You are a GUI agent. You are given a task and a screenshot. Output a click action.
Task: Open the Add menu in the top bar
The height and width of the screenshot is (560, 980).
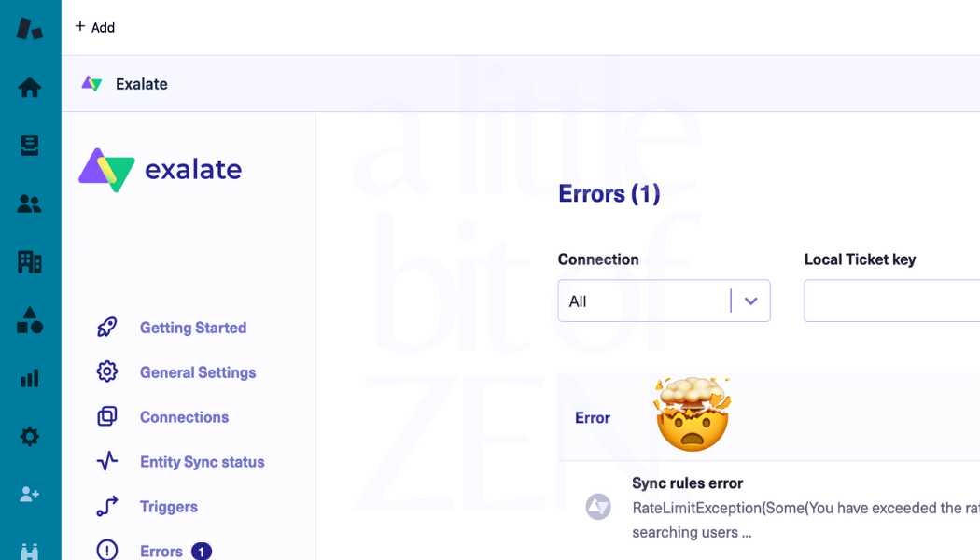[x=94, y=27]
